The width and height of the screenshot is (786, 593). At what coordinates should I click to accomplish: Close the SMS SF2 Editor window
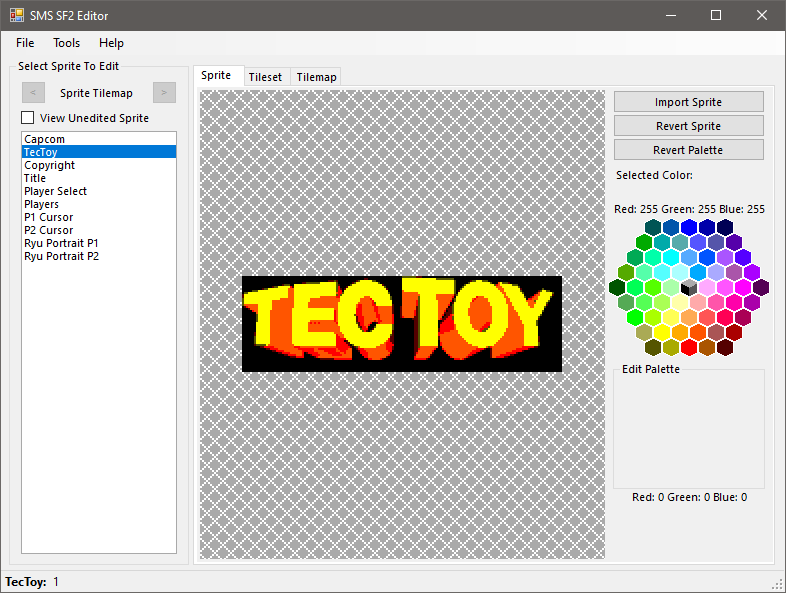point(762,16)
